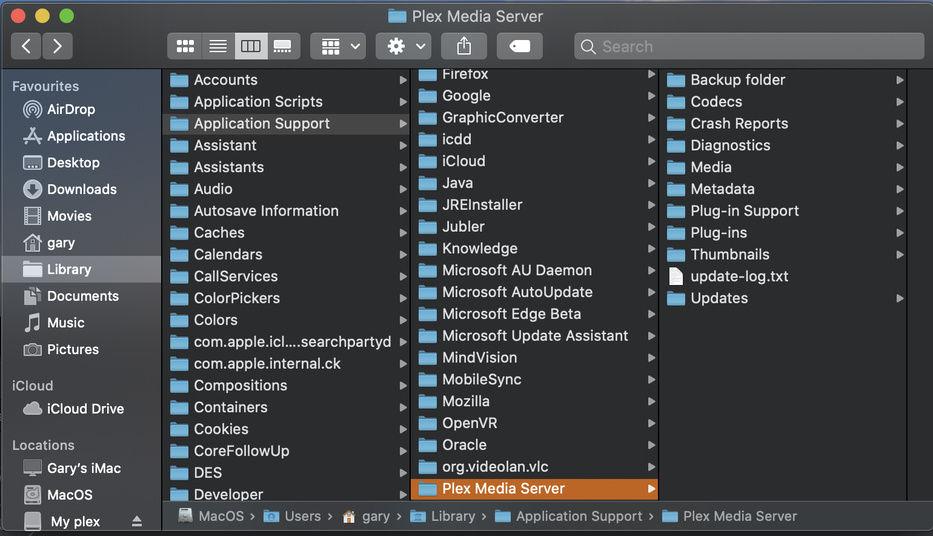Switch to gallery view
This screenshot has width=933, height=536.
tap(282, 46)
